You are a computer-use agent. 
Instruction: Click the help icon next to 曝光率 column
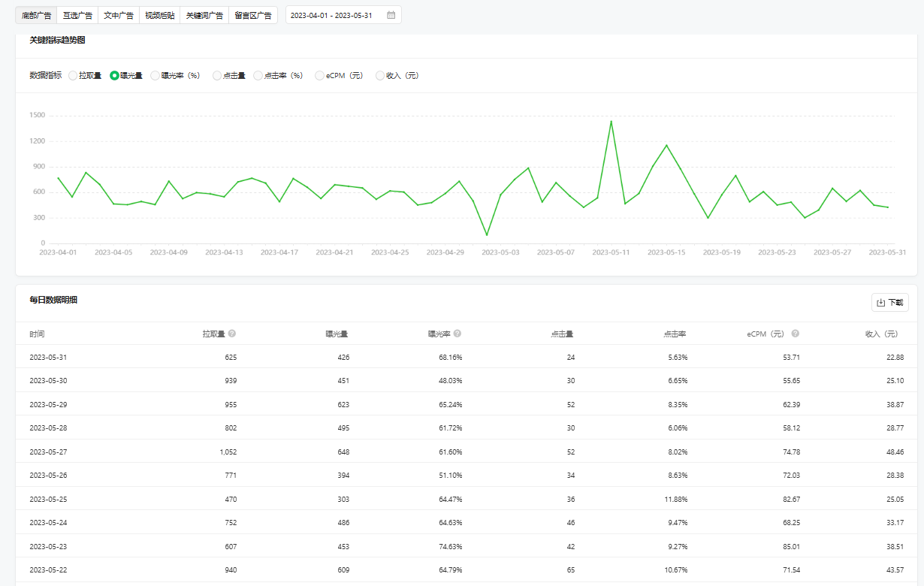pyautogui.click(x=457, y=334)
